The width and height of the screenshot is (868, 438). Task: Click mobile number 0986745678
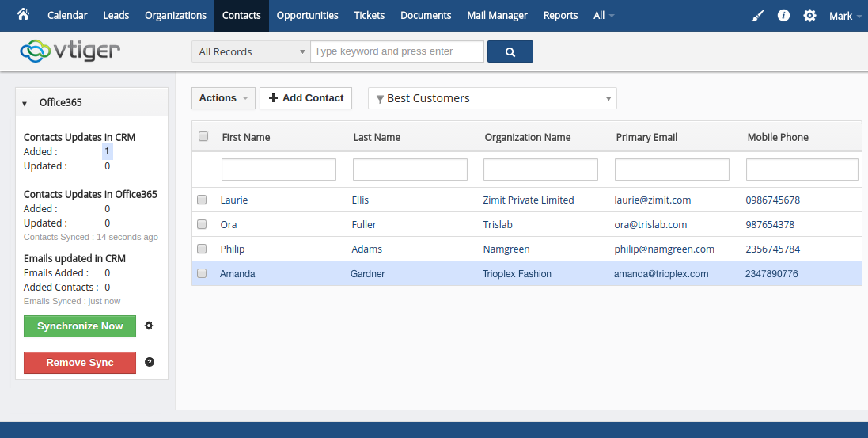[x=773, y=200]
